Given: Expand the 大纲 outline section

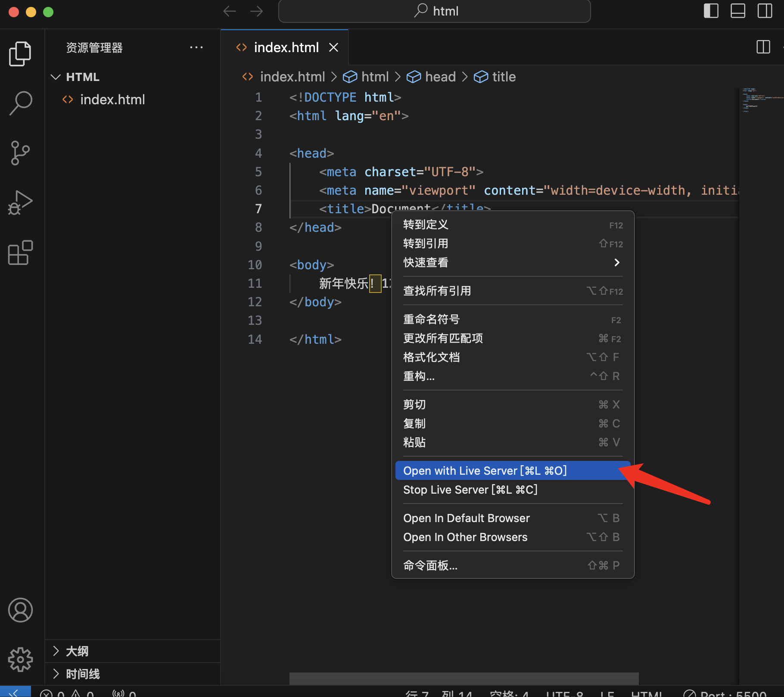Looking at the screenshot, I should 133,651.
